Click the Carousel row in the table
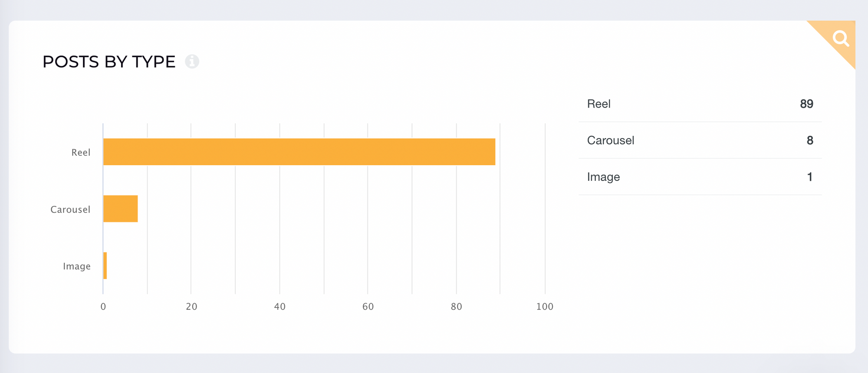This screenshot has width=868, height=373. pyautogui.click(x=700, y=140)
